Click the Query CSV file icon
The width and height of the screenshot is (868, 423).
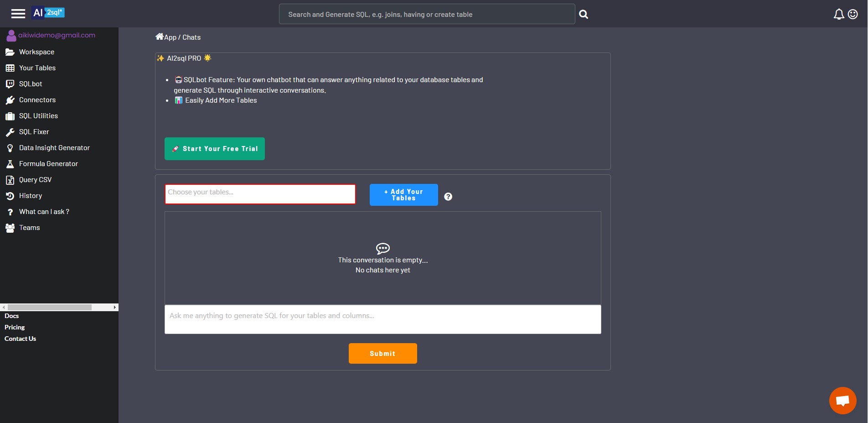10,180
